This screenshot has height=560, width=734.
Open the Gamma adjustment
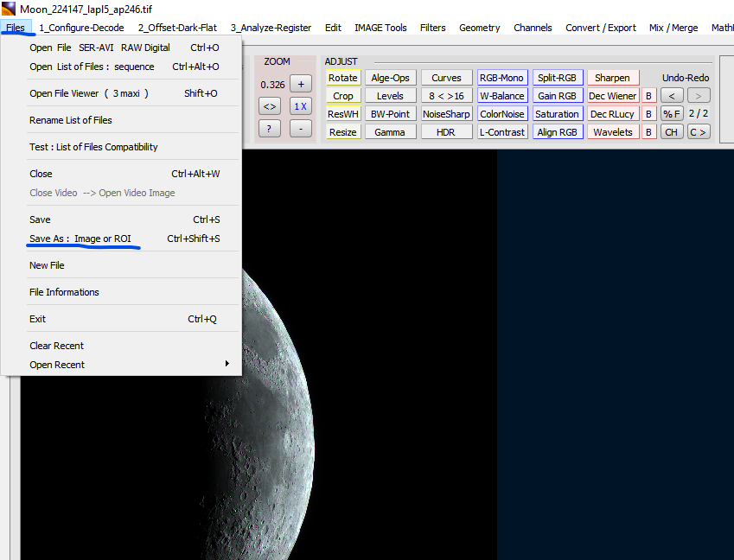(391, 132)
